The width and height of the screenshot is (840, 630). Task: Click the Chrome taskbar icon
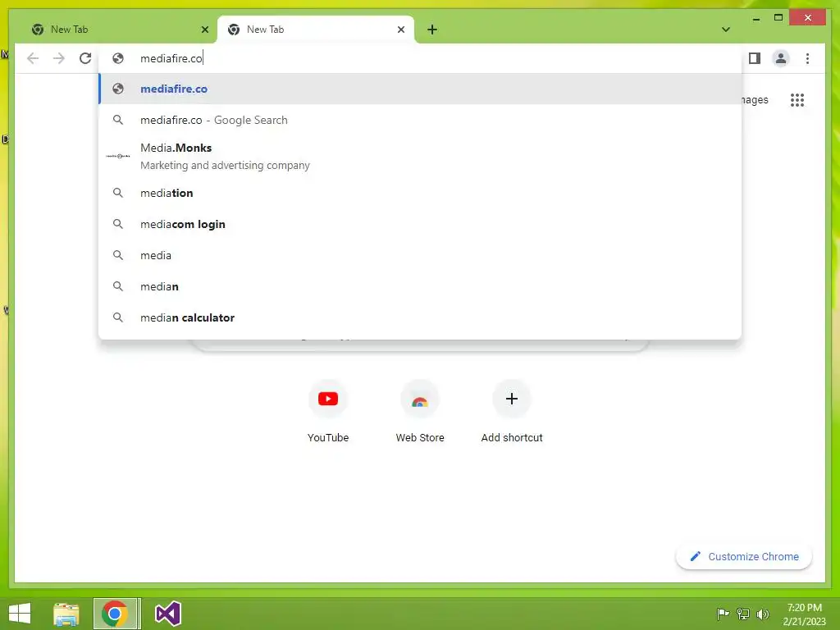(x=115, y=614)
